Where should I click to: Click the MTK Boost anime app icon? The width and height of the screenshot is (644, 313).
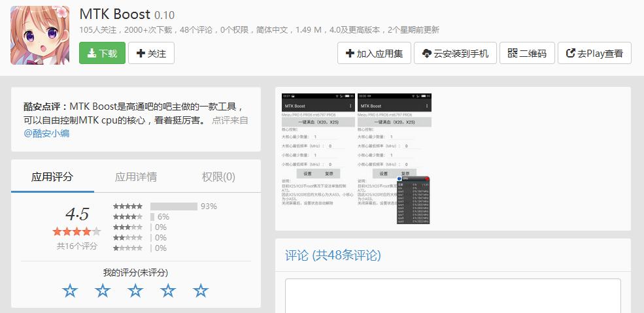40,36
